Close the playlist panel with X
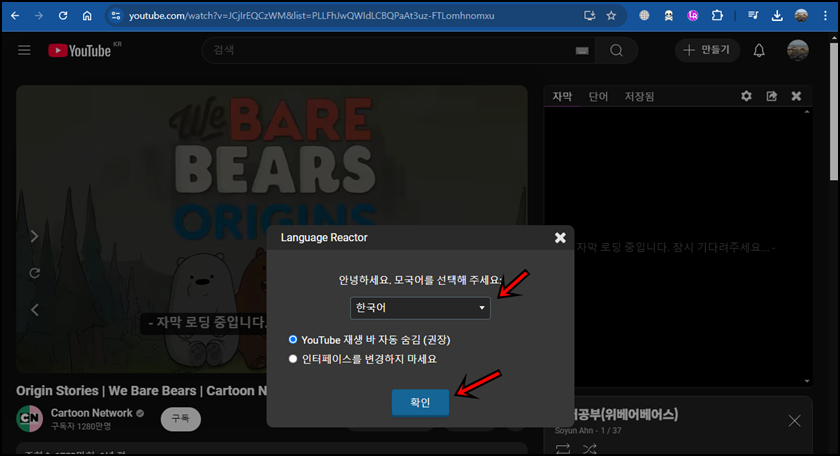The width and height of the screenshot is (840, 456). coord(794,421)
